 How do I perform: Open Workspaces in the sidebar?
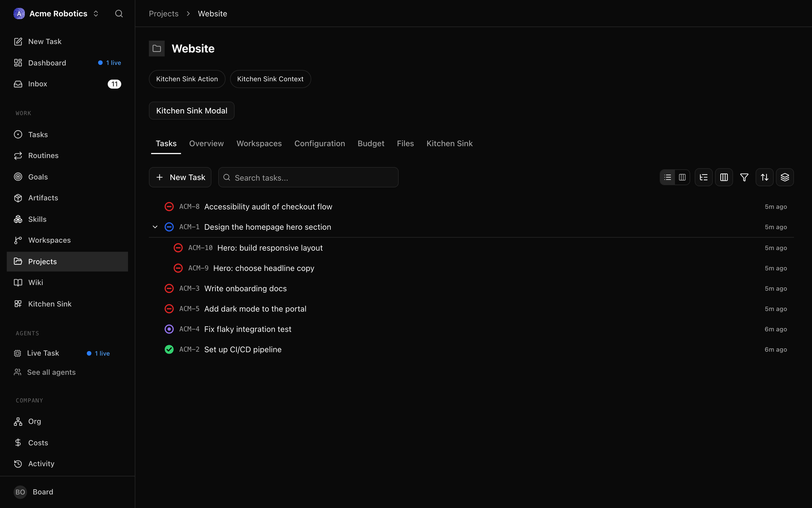click(x=67, y=240)
